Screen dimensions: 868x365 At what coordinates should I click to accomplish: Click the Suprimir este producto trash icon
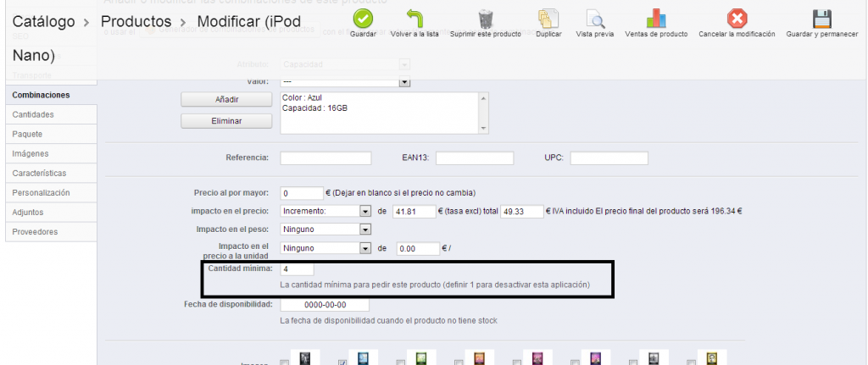(x=486, y=19)
